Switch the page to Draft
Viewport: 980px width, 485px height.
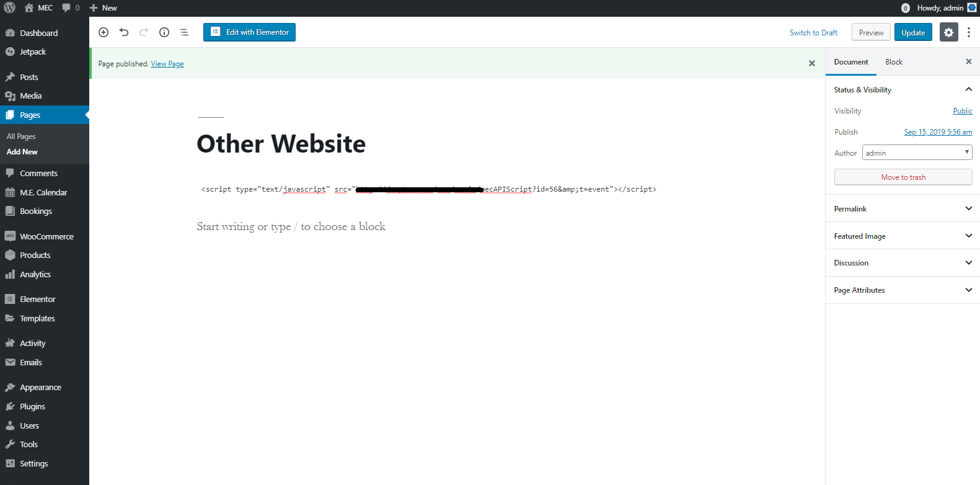[x=813, y=33]
